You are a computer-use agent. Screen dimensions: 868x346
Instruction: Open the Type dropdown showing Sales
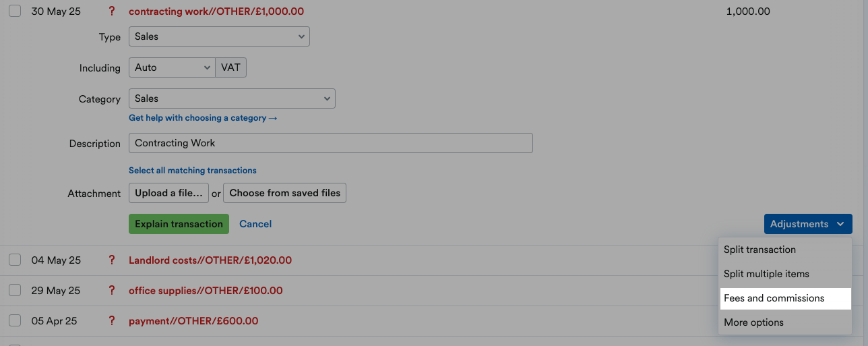[219, 37]
